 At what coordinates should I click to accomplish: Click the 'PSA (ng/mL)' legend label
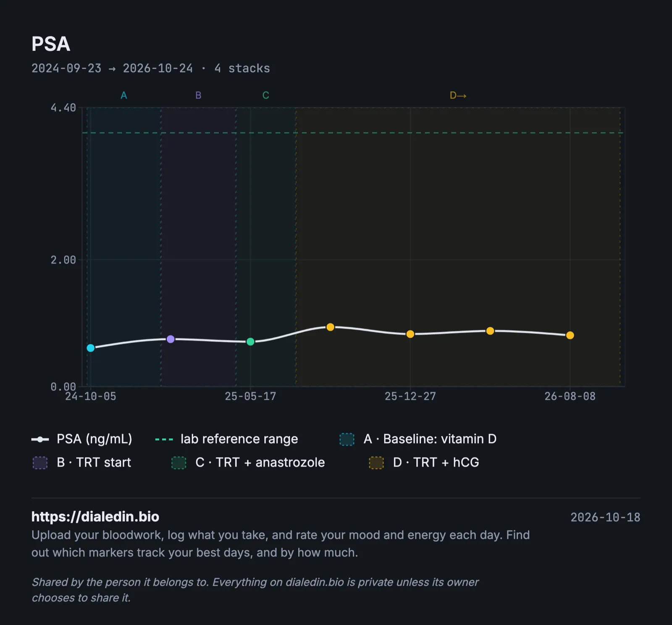tap(94, 439)
